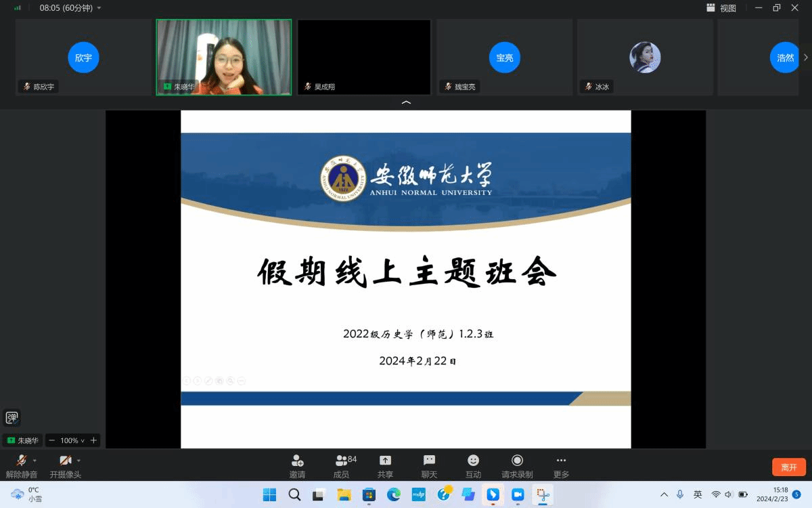
Task: Click the network signal strength icon
Action: 18,8
